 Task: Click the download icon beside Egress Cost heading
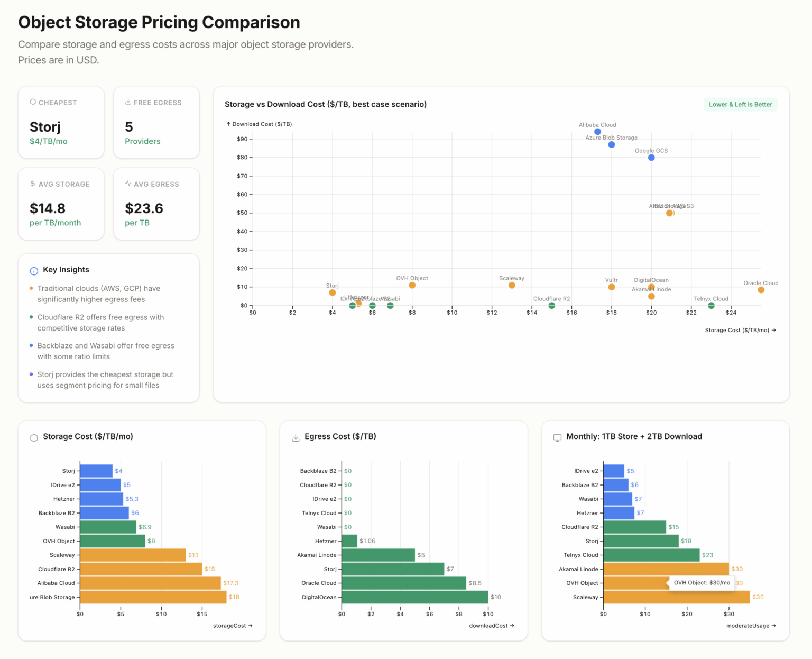coord(295,437)
